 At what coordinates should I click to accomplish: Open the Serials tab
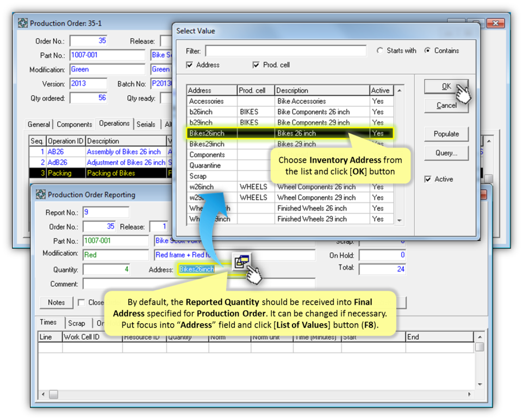pyautogui.click(x=146, y=125)
